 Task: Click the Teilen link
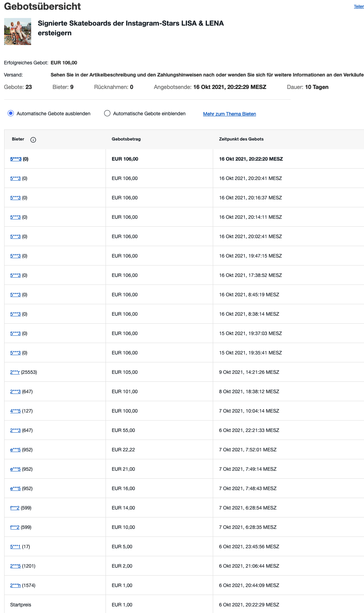click(359, 7)
